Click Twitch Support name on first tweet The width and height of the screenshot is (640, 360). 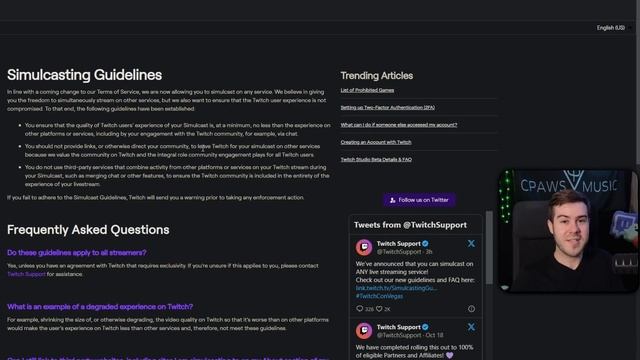398,244
